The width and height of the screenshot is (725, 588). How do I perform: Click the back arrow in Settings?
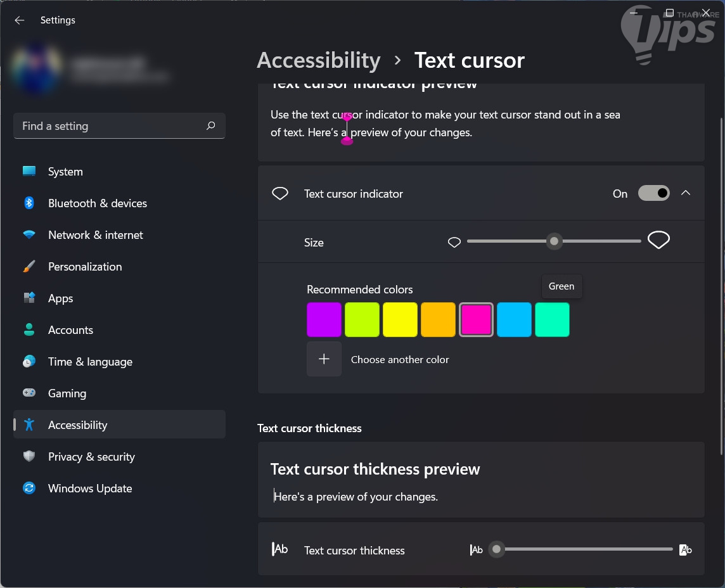coord(20,20)
